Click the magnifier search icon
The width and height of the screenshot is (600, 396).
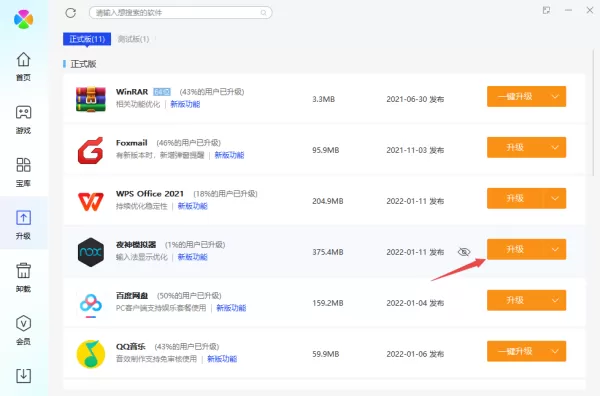click(x=263, y=13)
